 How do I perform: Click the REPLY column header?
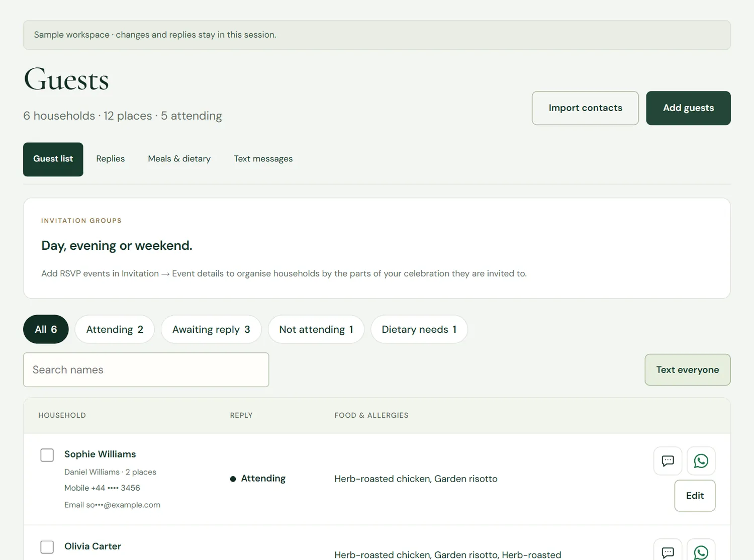(241, 416)
